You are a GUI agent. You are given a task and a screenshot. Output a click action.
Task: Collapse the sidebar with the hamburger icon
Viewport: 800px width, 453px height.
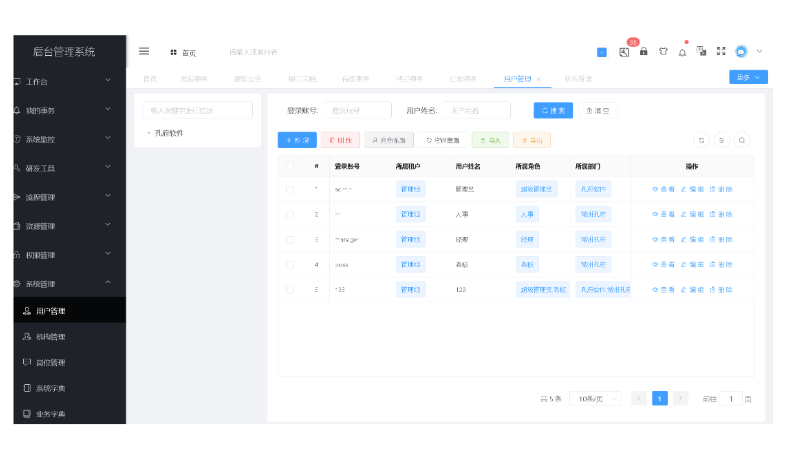(144, 51)
